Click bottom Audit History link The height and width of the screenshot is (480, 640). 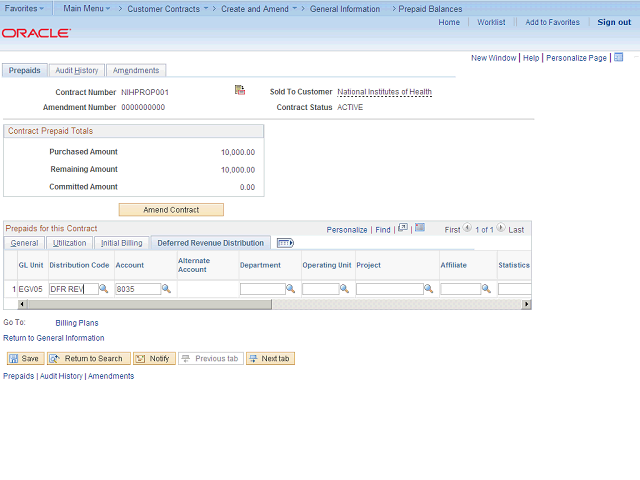[61, 376]
